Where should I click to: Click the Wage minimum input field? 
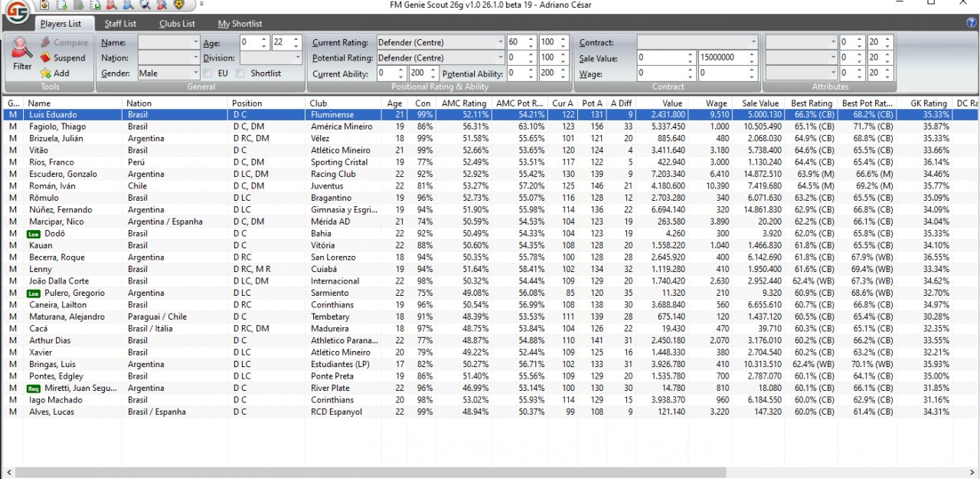point(661,74)
